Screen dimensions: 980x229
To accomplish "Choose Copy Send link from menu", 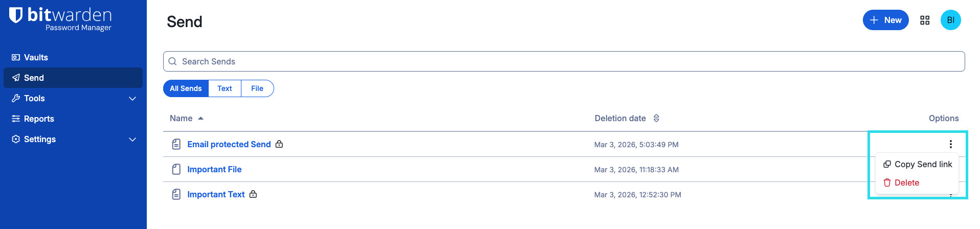I will click(x=918, y=164).
